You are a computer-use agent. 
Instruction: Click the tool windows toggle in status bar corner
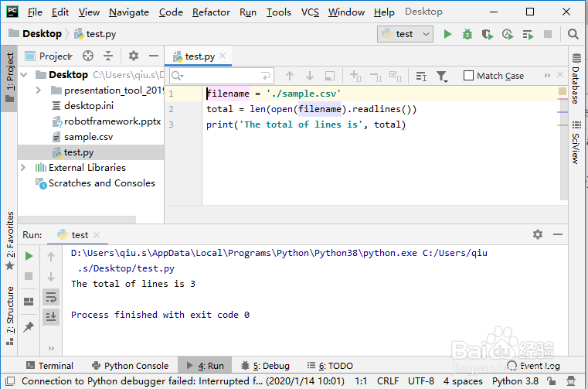[11, 381]
